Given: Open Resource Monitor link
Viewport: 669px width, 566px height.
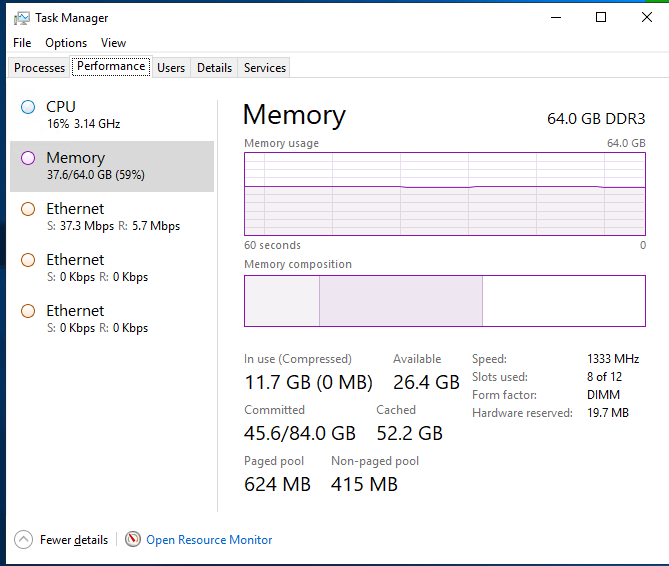Looking at the screenshot, I should point(209,540).
